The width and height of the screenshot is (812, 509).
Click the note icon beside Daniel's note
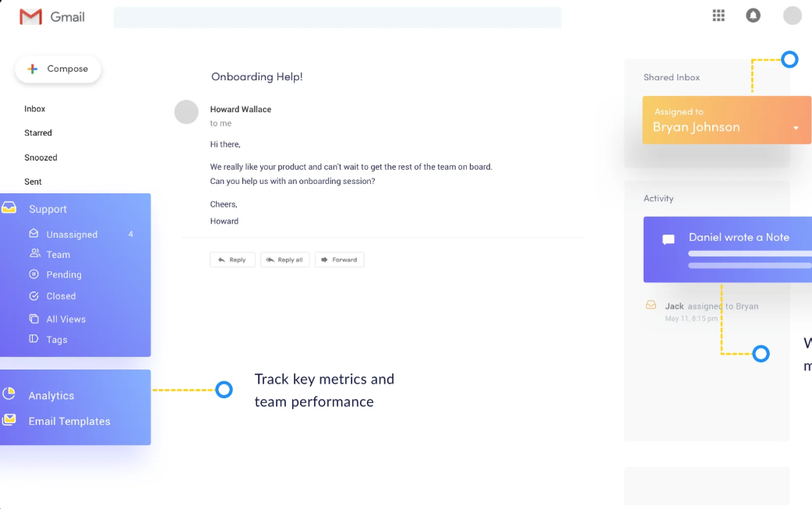[668, 239]
